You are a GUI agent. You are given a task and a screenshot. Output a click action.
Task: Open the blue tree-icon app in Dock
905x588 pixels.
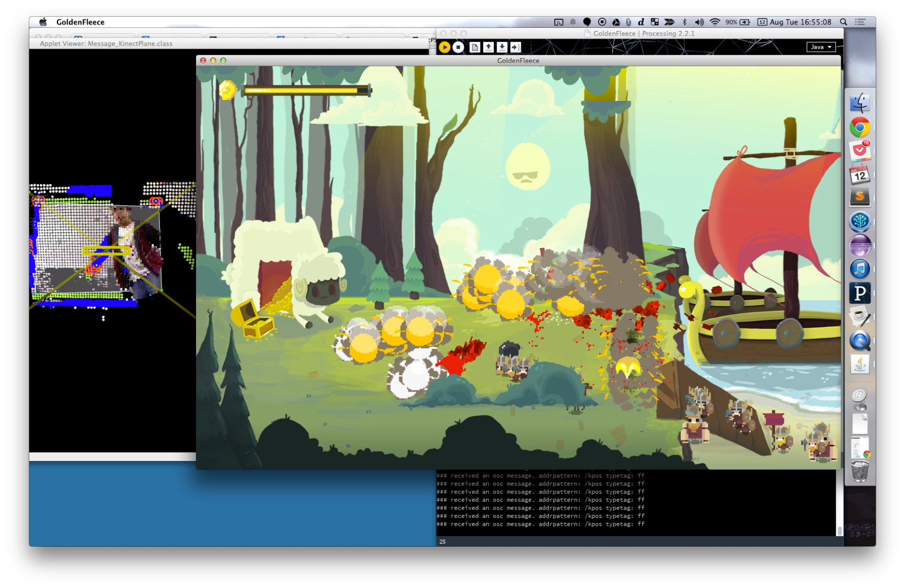point(860,222)
